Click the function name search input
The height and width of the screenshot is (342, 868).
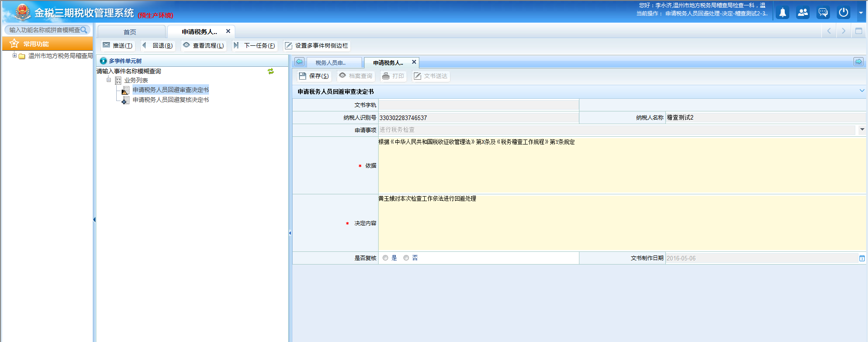coord(44,30)
